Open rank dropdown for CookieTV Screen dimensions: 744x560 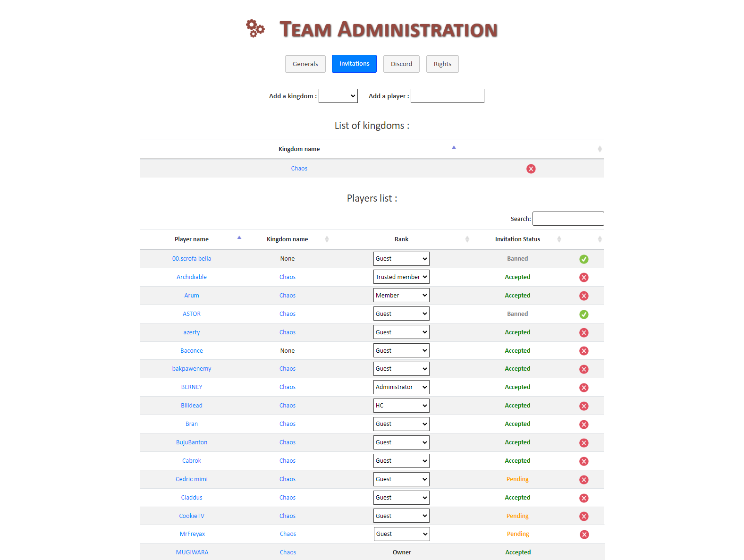click(x=401, y=516)
